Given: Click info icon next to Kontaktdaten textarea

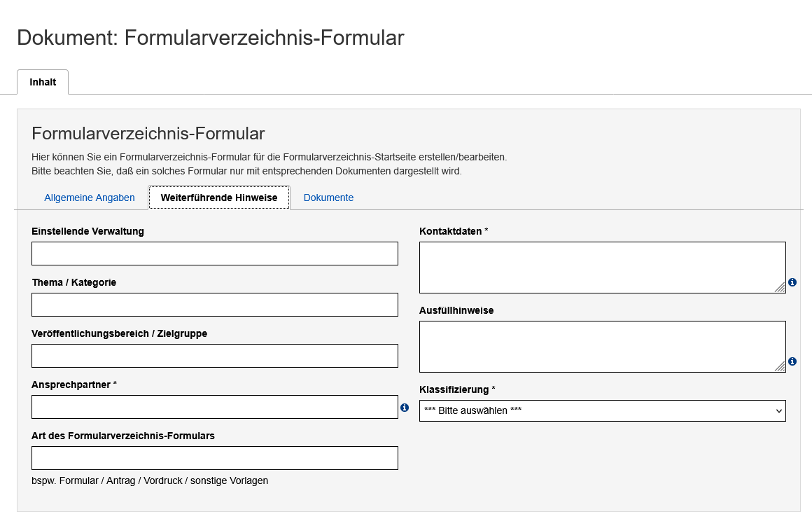Looking at the screenshot, I should coord(792,282).
